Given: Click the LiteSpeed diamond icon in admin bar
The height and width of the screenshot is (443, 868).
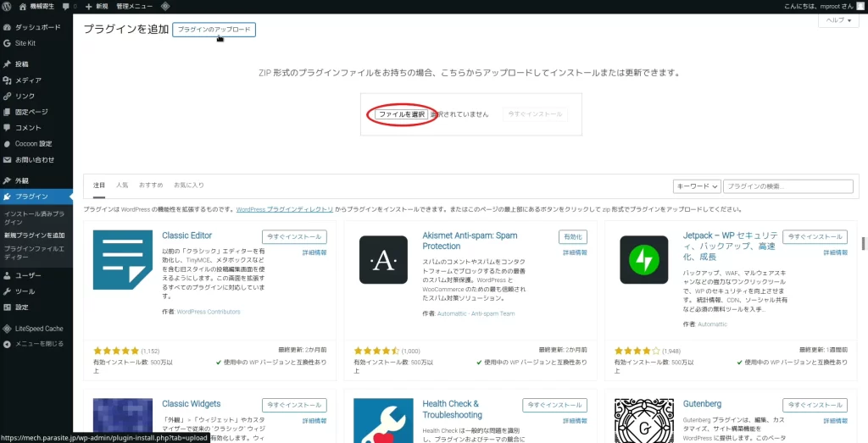Looking at the screenshot, I should [165, 6].
